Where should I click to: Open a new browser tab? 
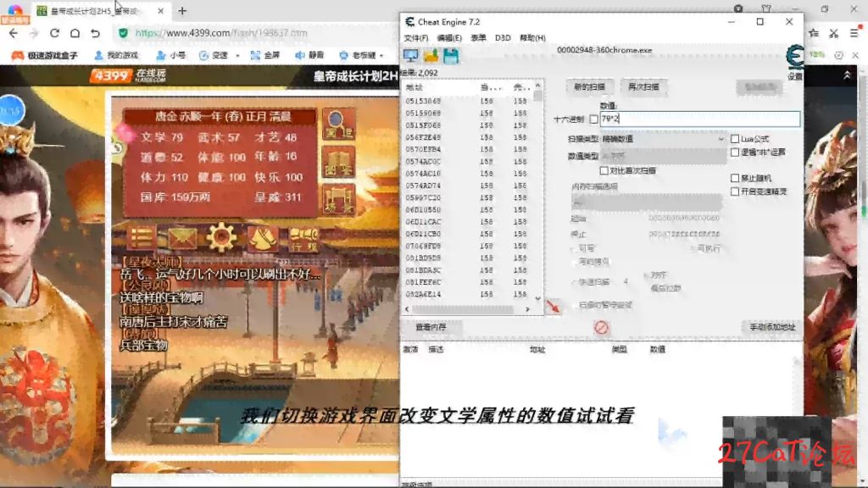click(x=182, y=10)
